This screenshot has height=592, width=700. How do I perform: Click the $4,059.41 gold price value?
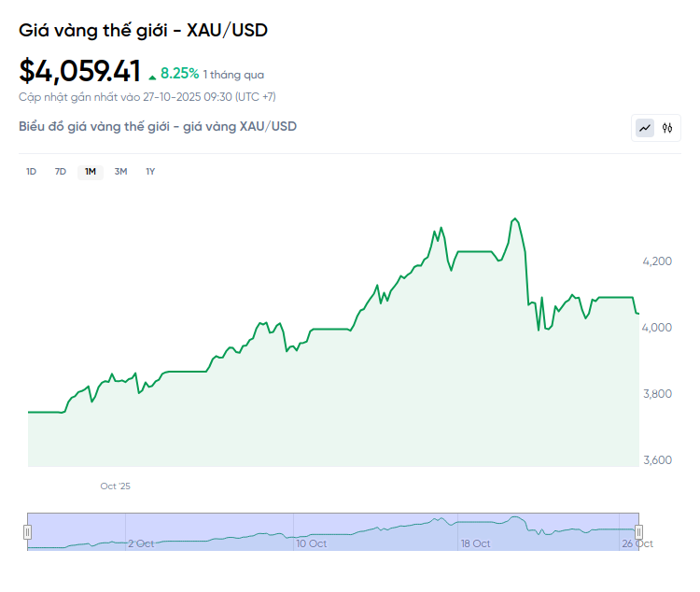tap(80, 71)
